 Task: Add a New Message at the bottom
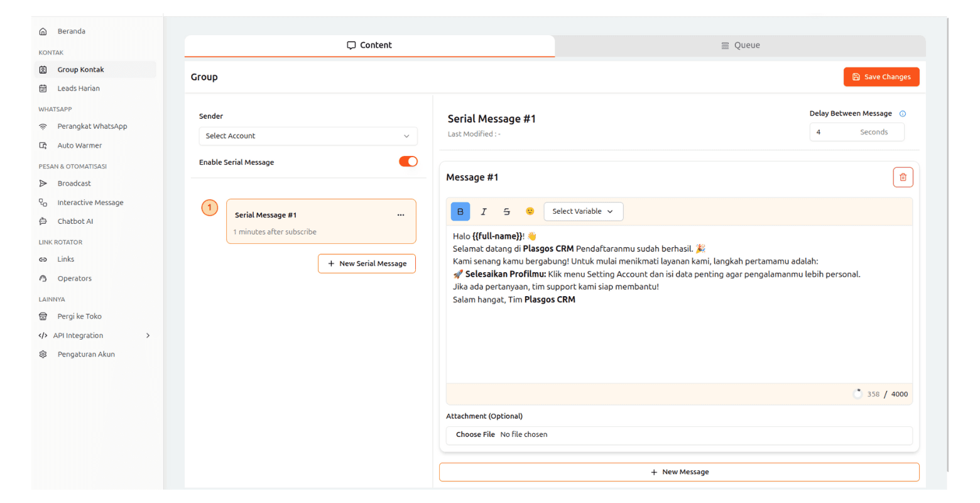pyautogui.click(x=679, y=472)
